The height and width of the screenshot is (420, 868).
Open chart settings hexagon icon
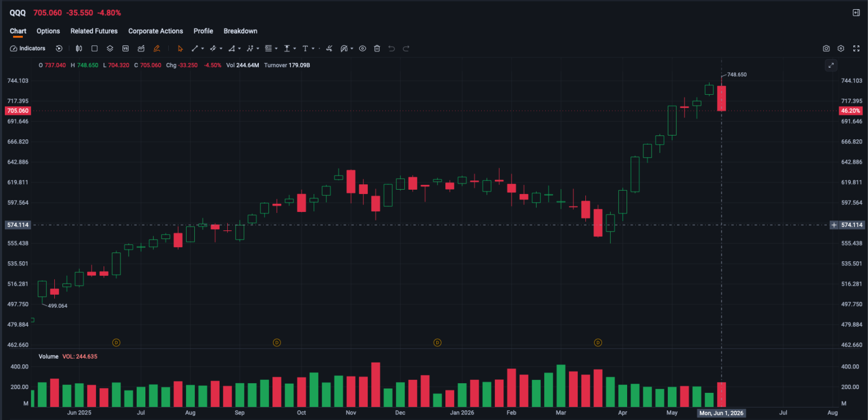(x=841, y=48)
